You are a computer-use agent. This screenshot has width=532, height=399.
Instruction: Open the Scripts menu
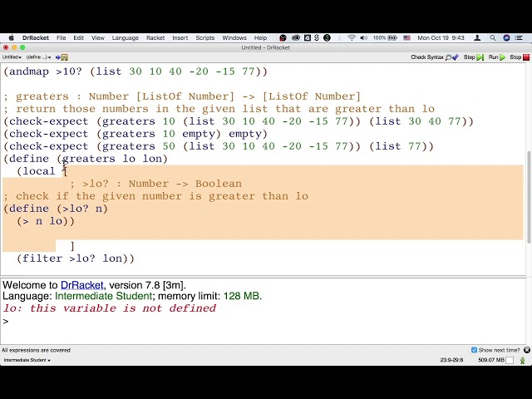(x=205, y=37)
